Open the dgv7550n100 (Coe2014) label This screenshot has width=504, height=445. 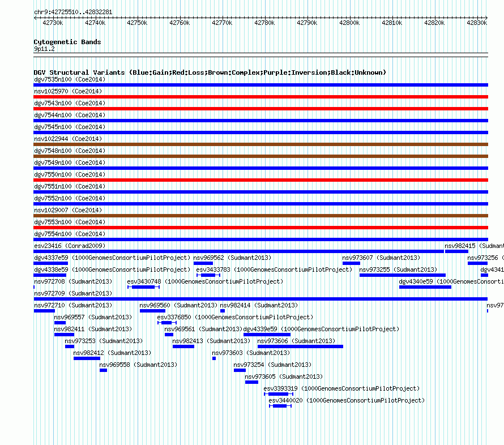[70, 174]
